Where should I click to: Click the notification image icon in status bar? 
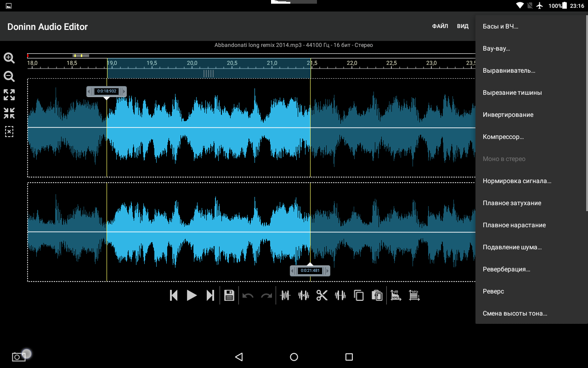tap(9, 6)
